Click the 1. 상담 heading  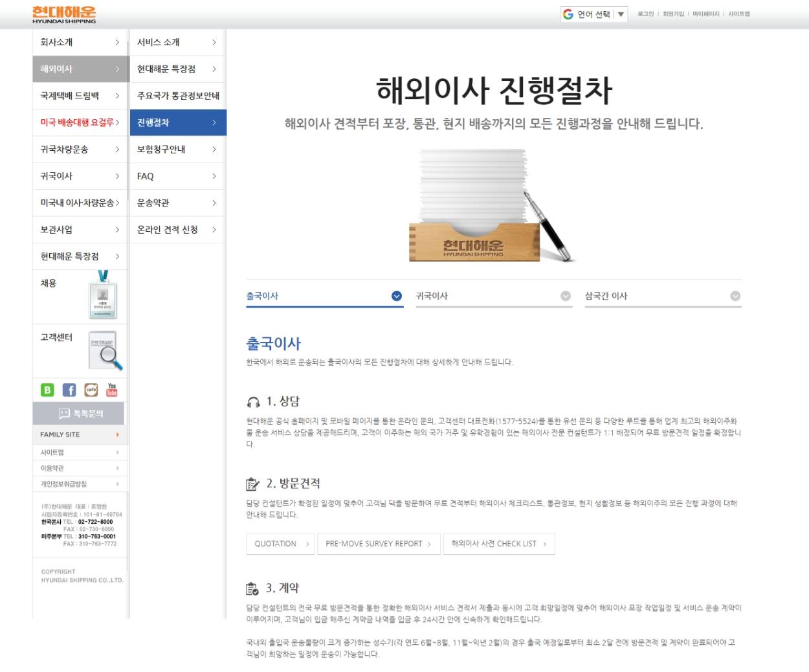[283, 401]
